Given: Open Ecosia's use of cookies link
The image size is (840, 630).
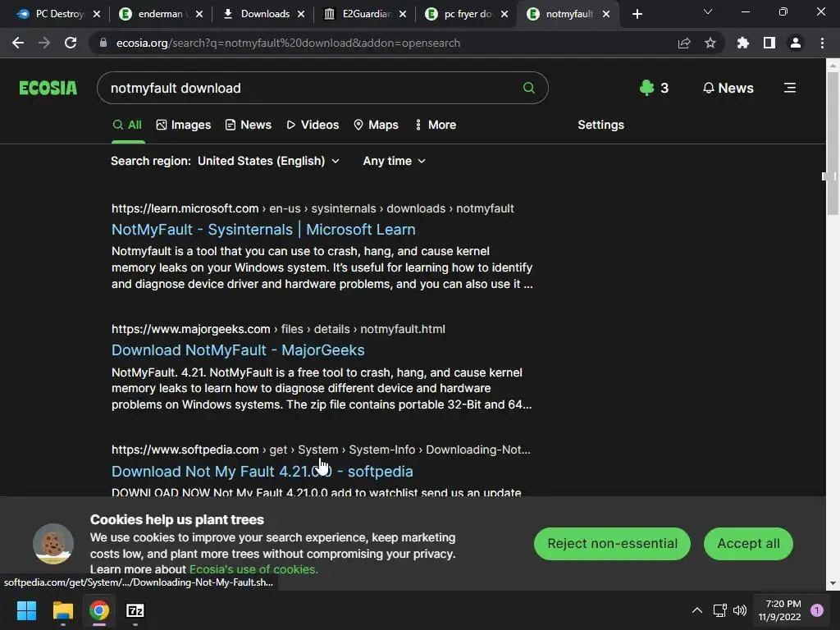Looking at the screenshot, I should point(253,569).
